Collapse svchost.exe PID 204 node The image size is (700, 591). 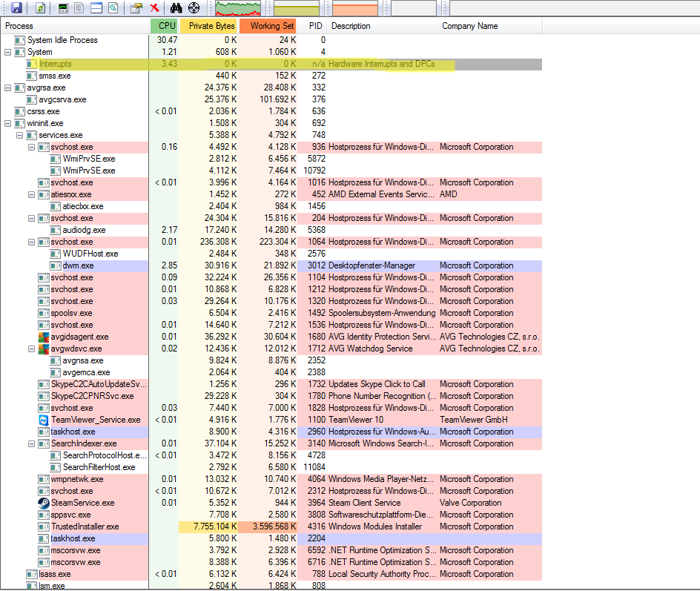click(32, 218)
